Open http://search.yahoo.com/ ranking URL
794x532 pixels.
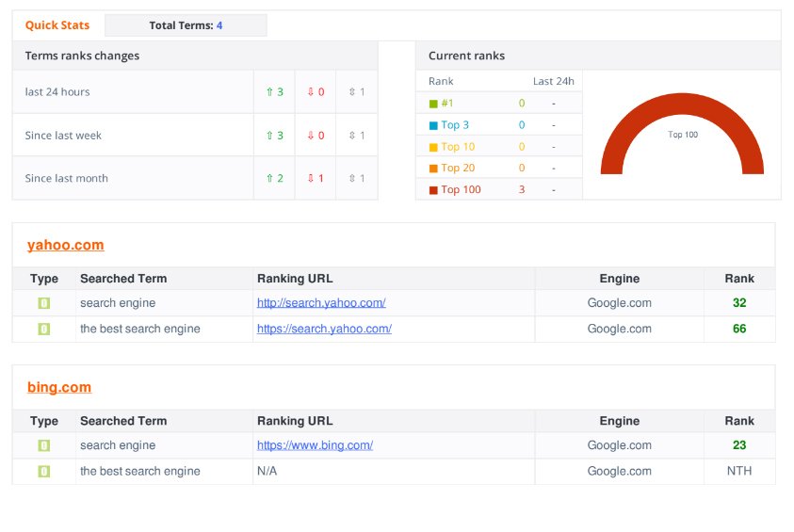[321, 302]
